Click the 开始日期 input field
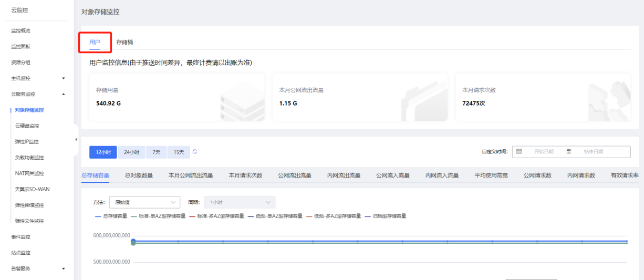This screenshot has width=644, height=280. click(543, 152)
